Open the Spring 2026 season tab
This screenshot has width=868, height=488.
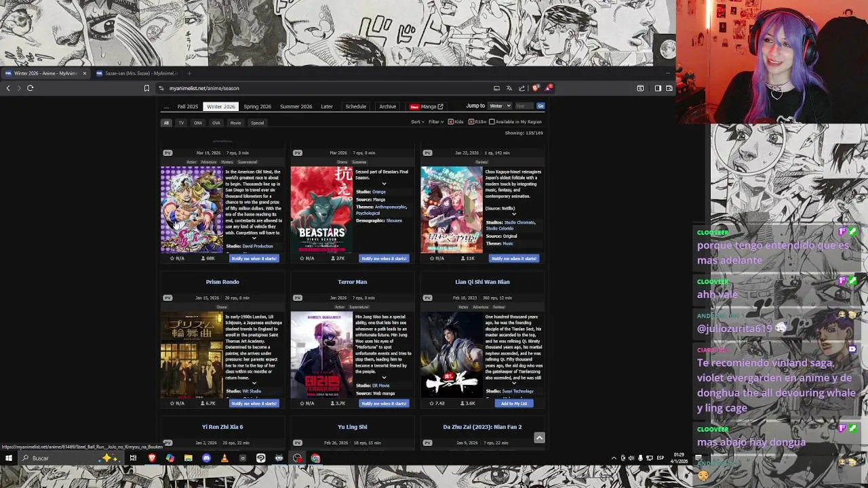click(x=257, y=106)
